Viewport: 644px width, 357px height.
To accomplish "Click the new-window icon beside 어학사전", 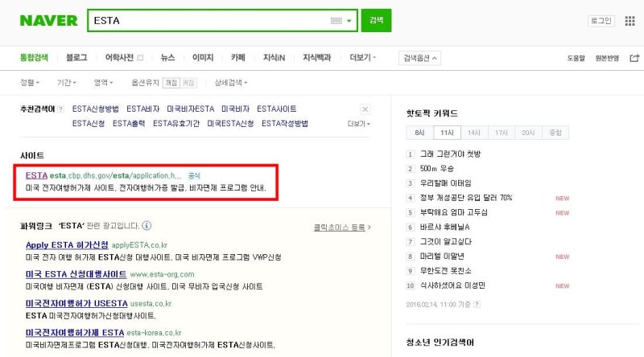I will (140, 58).
